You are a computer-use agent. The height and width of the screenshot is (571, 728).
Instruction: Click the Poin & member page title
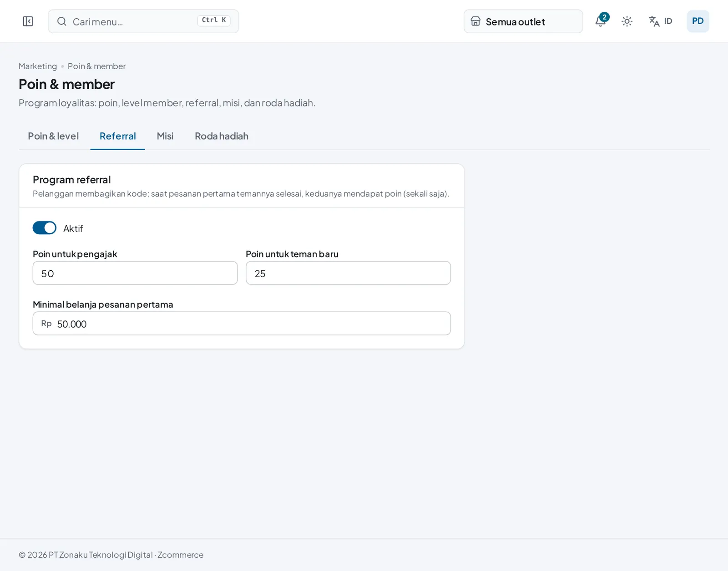click(x=66, y=84)
